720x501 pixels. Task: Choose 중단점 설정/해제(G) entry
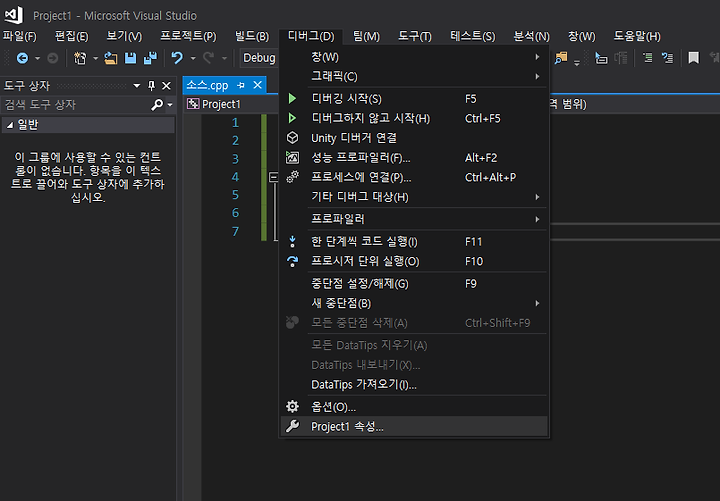coord(414,284)
